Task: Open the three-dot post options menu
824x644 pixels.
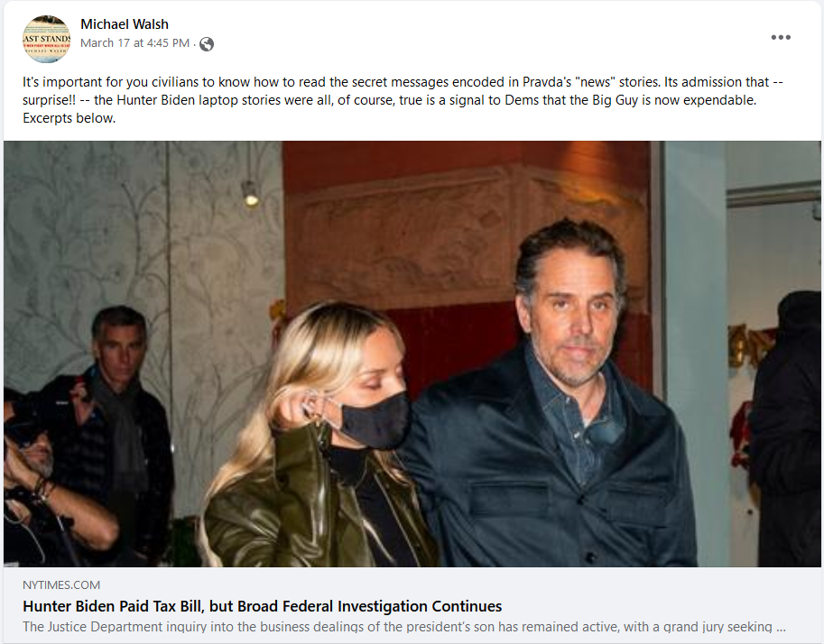Action: tap(781, 37)
